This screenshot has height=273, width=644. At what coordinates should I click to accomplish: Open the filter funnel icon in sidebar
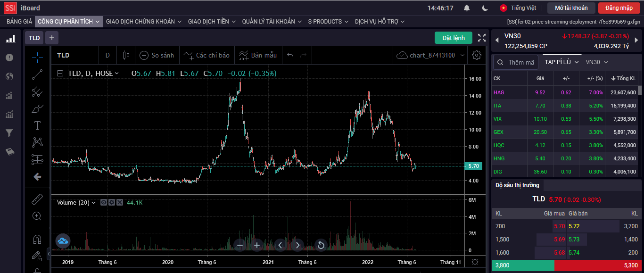[x=9, y=133]
